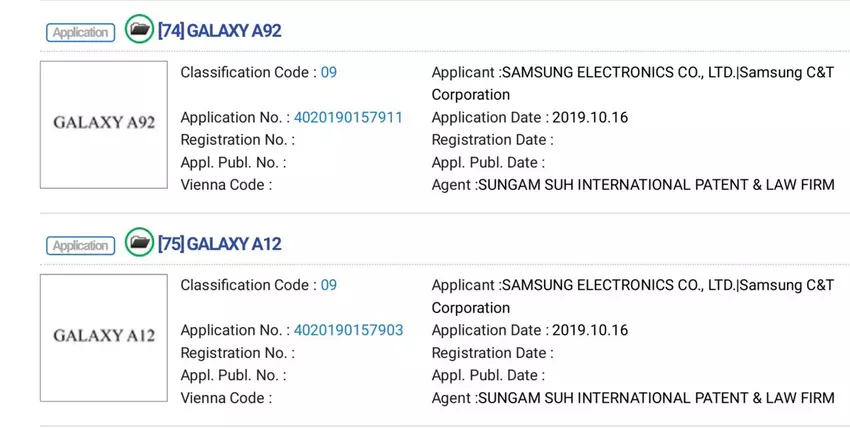Open application number 4020190157911
The image size is (850, 429).
click(x=348, y=117)
